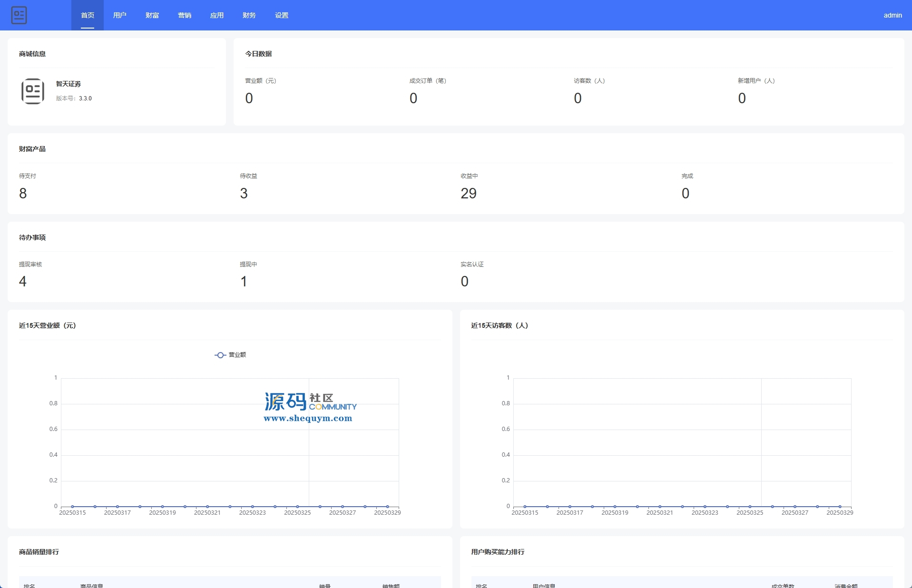
Task: Click the 提现审核 pending count 4
Action: (23, 282)
